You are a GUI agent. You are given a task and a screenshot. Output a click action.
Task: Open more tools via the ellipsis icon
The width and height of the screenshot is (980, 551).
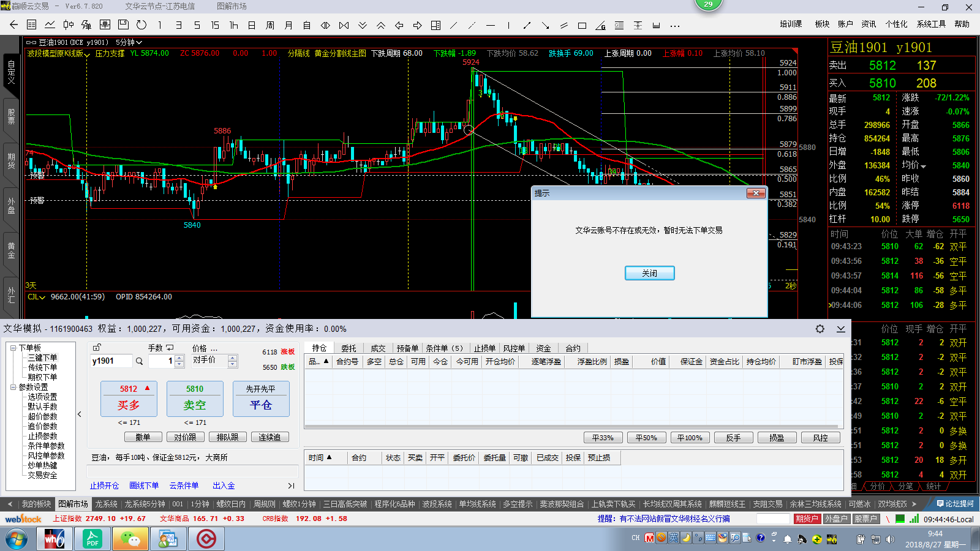[x=675, y=25]
